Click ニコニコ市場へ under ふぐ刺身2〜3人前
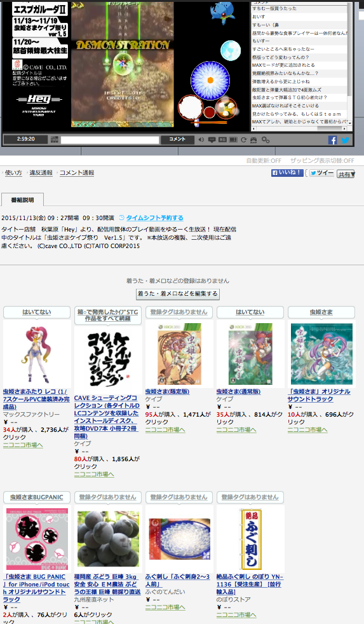This screenshot has width=364, height=624. [x=165, y=607]
